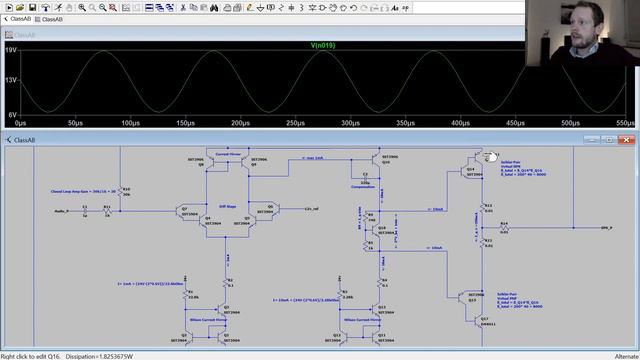Open the Component gate-symbol picker
Image resolution: width=640 pixels, height=360 pixels.
pos(322,7)
